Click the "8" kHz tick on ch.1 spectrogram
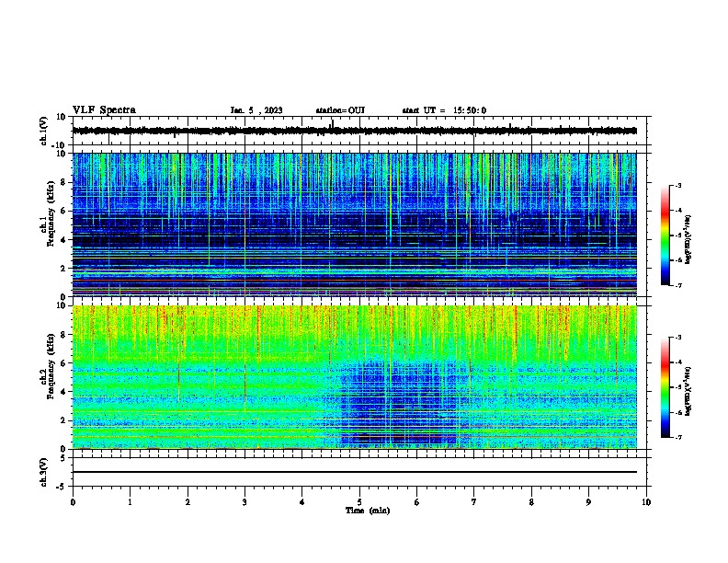This screenshot has width=728, height=563. 63,182
